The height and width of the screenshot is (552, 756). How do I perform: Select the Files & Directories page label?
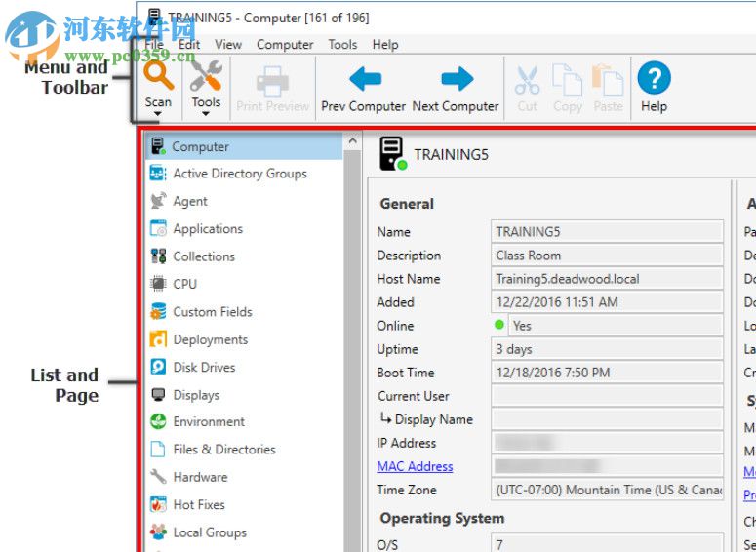tap(224, 449)
